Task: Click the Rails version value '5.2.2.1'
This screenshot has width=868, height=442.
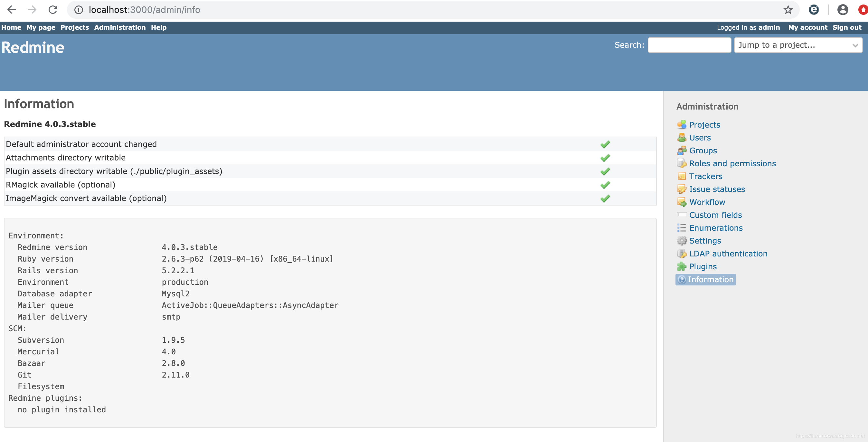Action: point(178,270)
